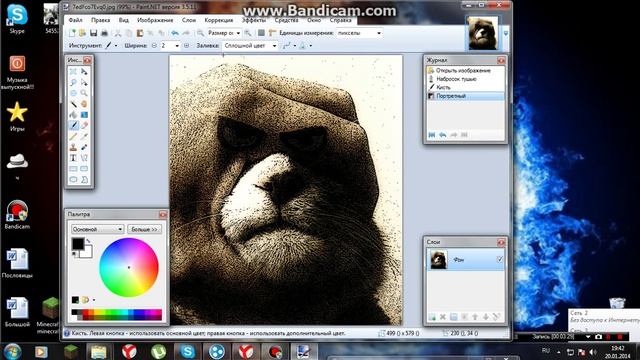Select the Magic Wand tool

click(73, 104)
